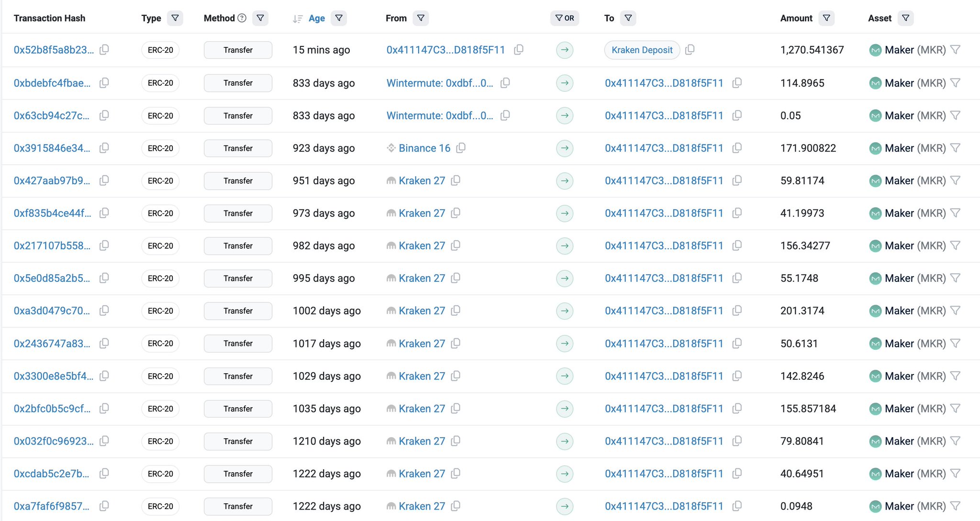The height and width of the screenshot is (521, 980).
Task: Select amount 142.8246
Action: (802, 376)
